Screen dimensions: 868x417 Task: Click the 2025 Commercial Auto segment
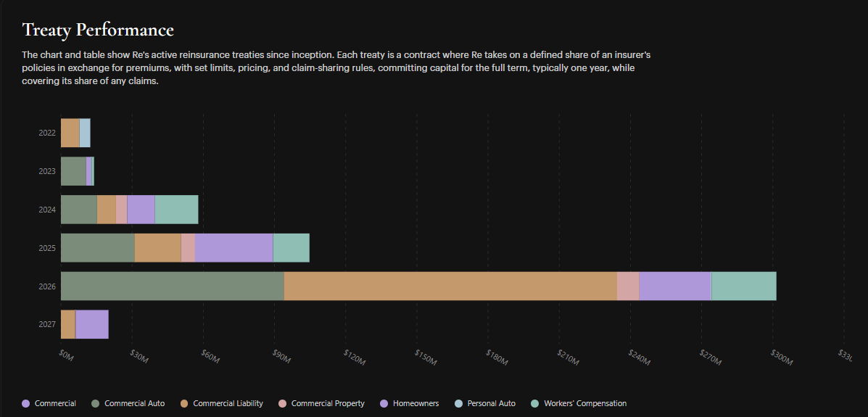tap(98, 248)
